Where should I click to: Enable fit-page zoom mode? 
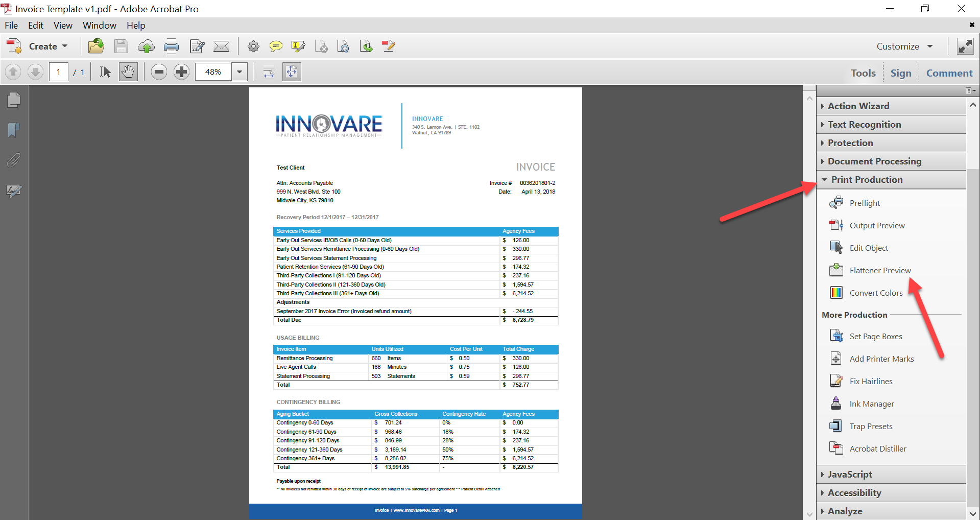click(x=292, y=72)
